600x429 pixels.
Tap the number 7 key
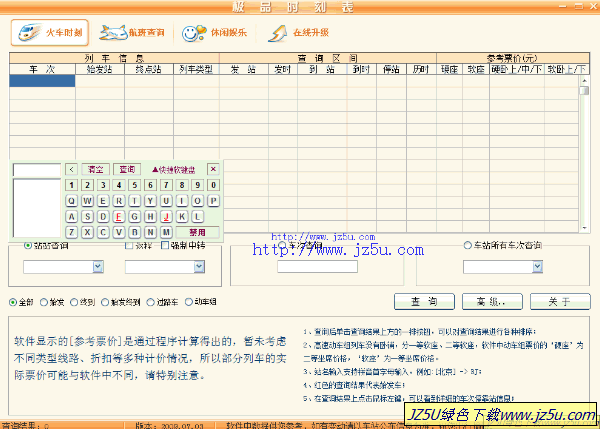pyautogui.click(x=166, y=185)
